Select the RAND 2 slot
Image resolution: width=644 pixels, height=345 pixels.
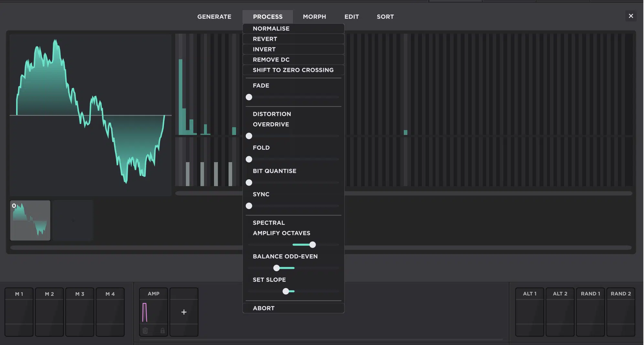click(x=620, y=312)
